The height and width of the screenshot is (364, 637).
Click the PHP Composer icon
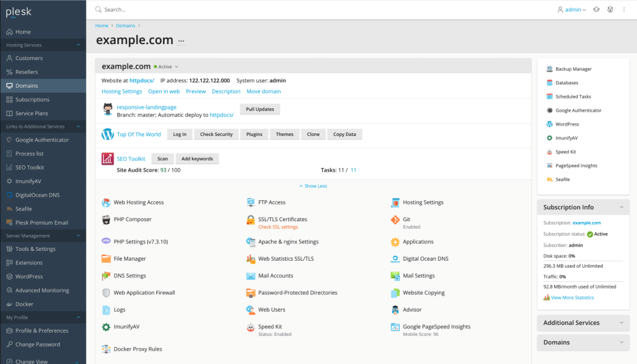coord(106,219)
